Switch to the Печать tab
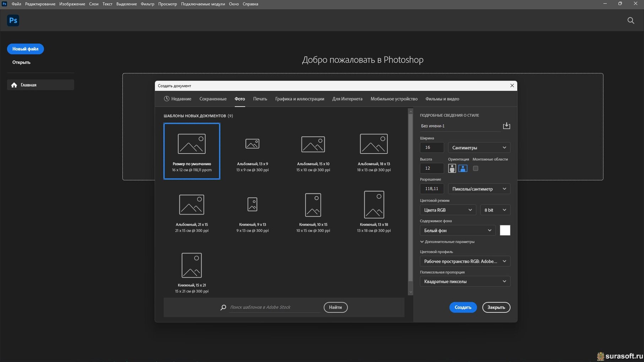The height and width of the screenshot is (362, 644). [260, 99]
